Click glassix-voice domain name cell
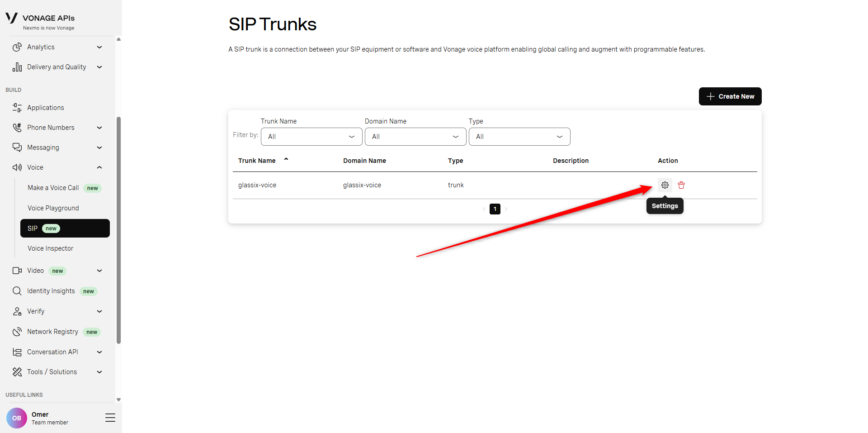868x433 pixels. [x=362, y=185]
